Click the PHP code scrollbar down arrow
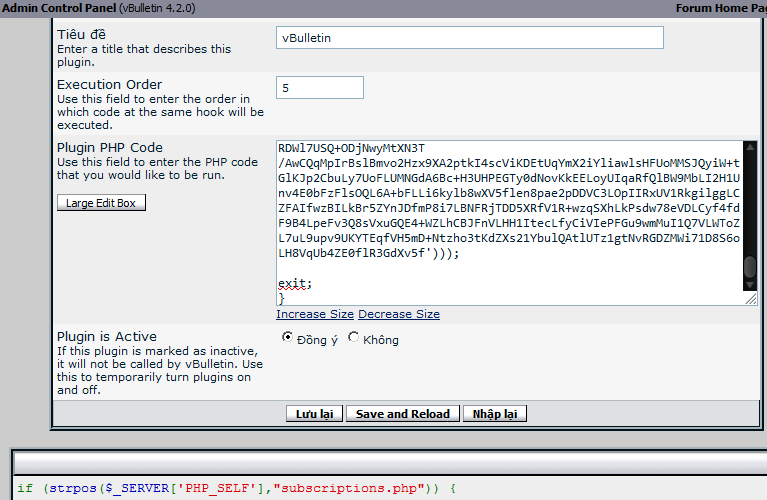 click(750, 285)
